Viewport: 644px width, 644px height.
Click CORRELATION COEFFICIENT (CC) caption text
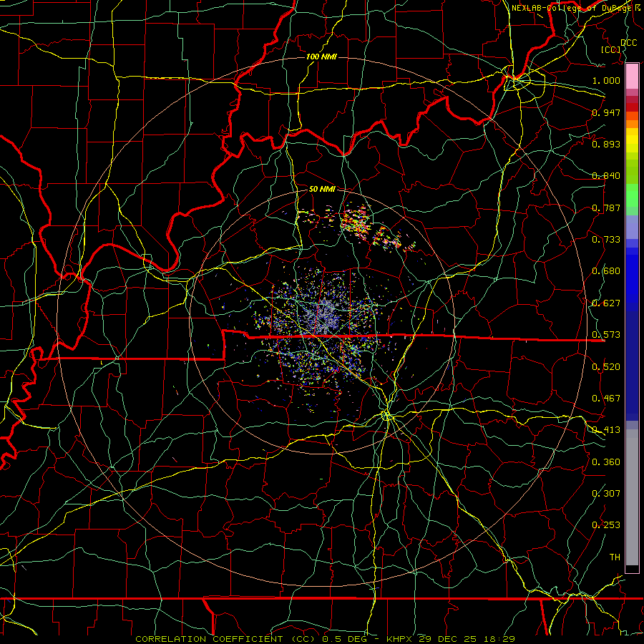(x=225, y=639)
